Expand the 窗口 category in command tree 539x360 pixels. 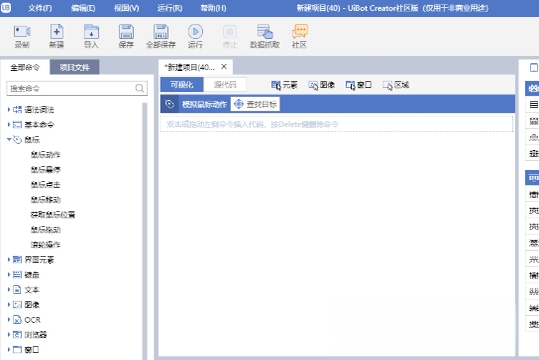(x=9, y=349)
